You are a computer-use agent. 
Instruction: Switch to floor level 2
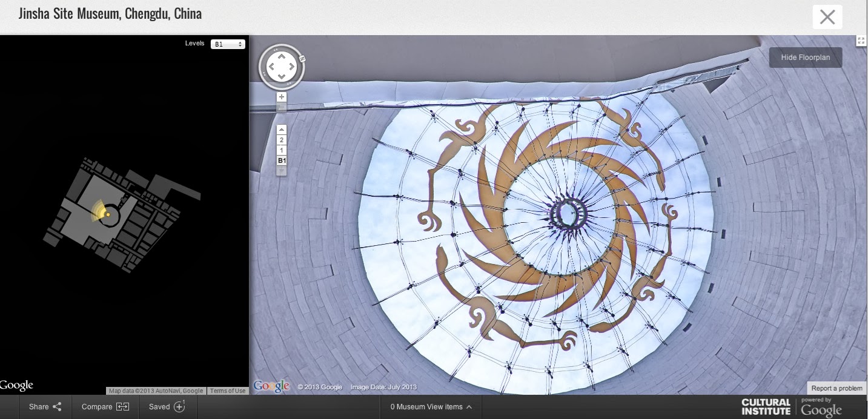tap(282, 140)
